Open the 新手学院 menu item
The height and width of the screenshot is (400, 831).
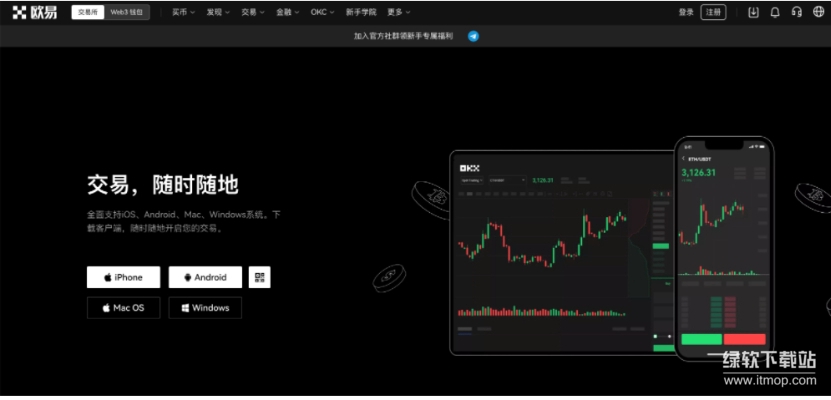tap(361, 12)
